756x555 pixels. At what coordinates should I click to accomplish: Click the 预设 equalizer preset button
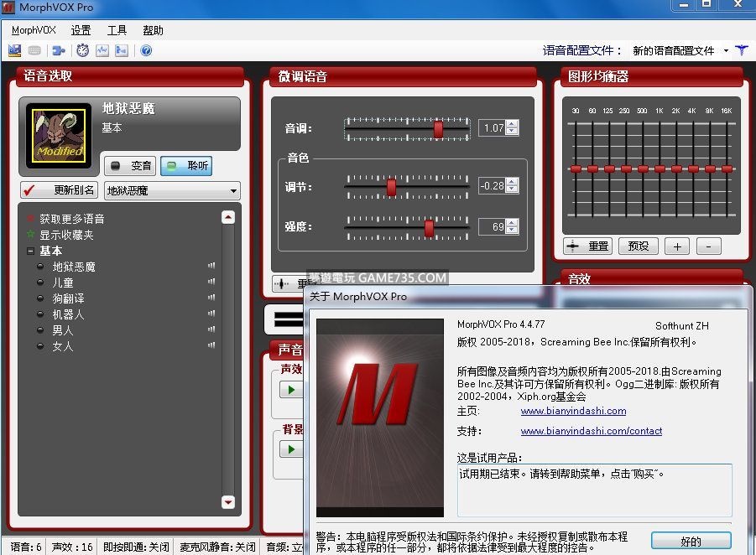[x=638, y=246]
